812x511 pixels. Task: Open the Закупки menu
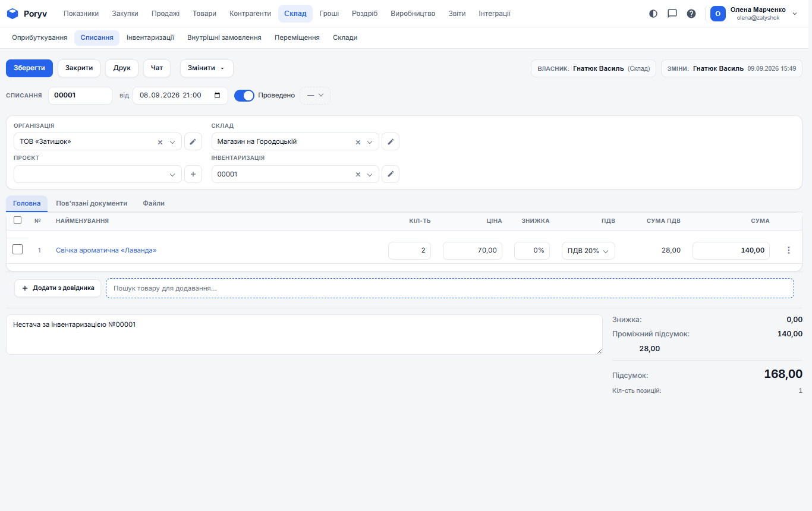click(x=125, y=14)
